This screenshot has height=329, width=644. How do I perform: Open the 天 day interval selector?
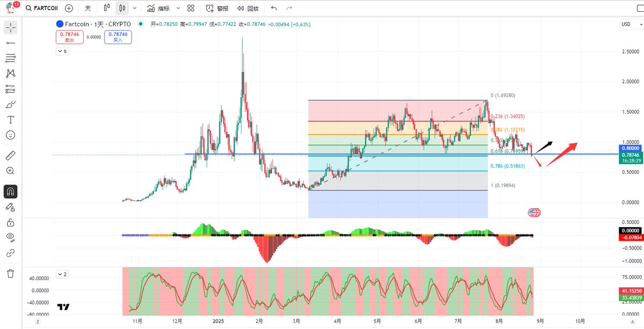coord(88,9)
